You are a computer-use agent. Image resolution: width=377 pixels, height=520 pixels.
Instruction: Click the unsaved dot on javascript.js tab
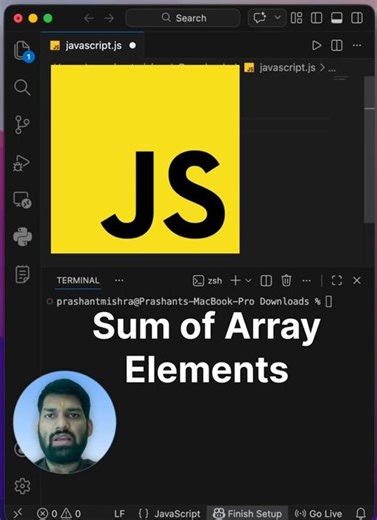(133, 46)
